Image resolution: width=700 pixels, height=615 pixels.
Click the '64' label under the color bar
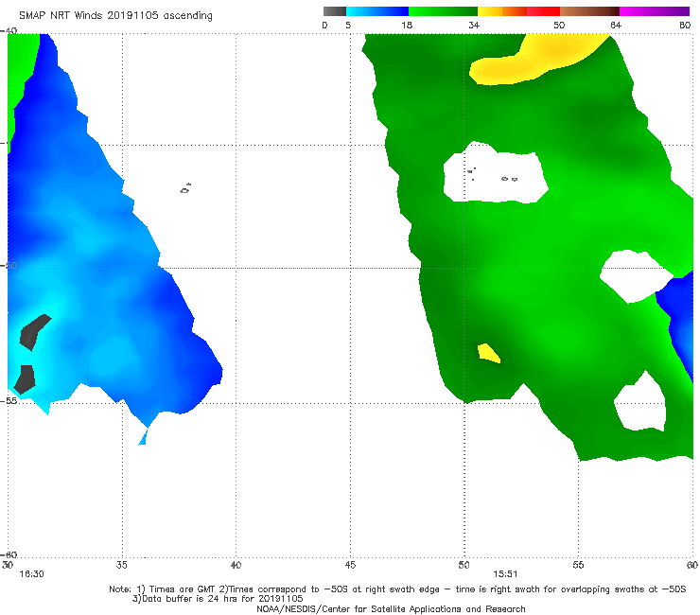pos(616,25)
